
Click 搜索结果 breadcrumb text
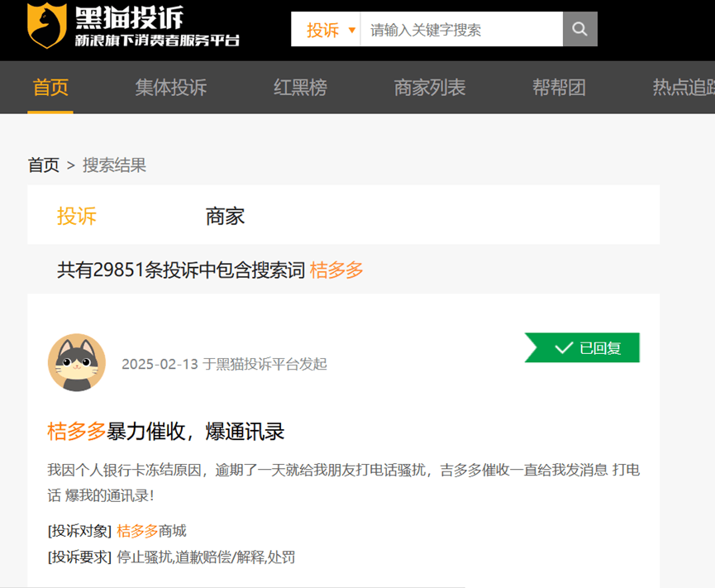pos(114,165)
